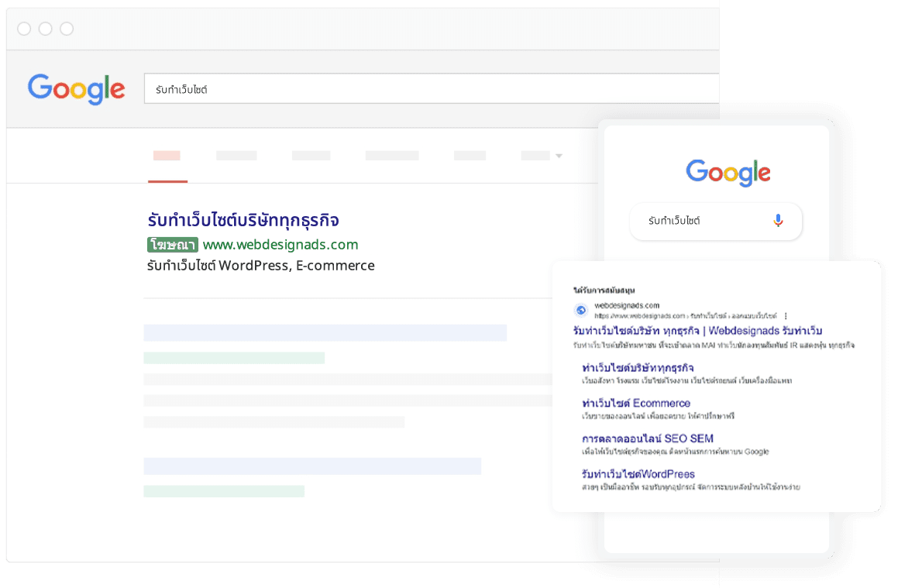This screenshot has height=588, width=898.
Task: Click the description line under the Ecommerce sitelink
Action: click(658, 416)
